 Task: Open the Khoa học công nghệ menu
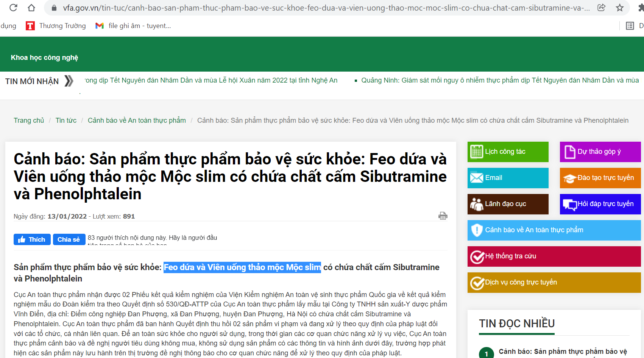pos(44,58)
